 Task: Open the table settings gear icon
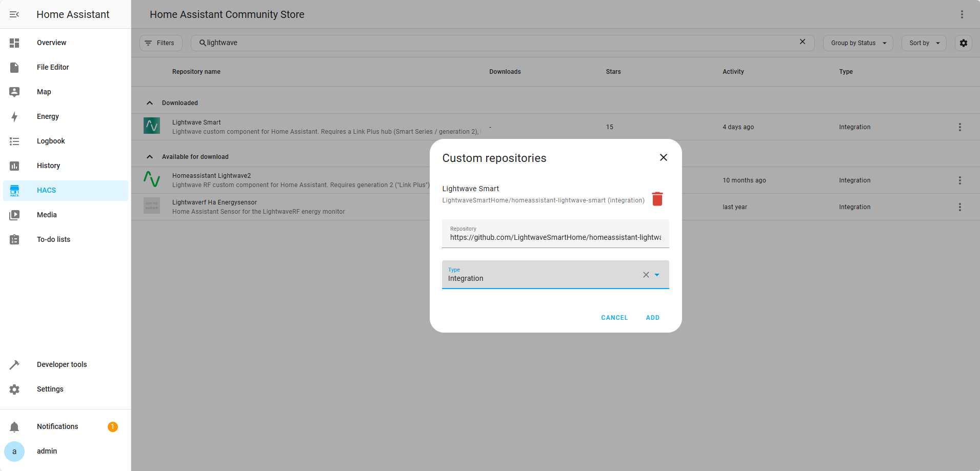[x=963, y=43]
